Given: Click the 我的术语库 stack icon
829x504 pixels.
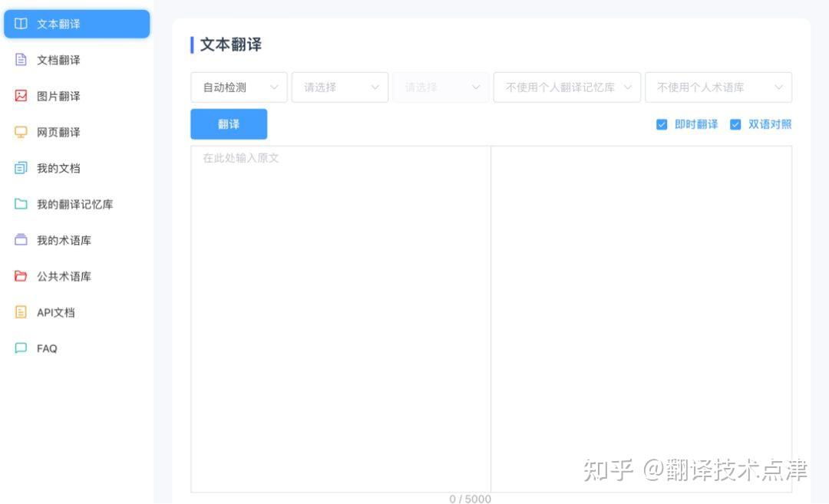Looking at the screenshot, I should (21, 240).
